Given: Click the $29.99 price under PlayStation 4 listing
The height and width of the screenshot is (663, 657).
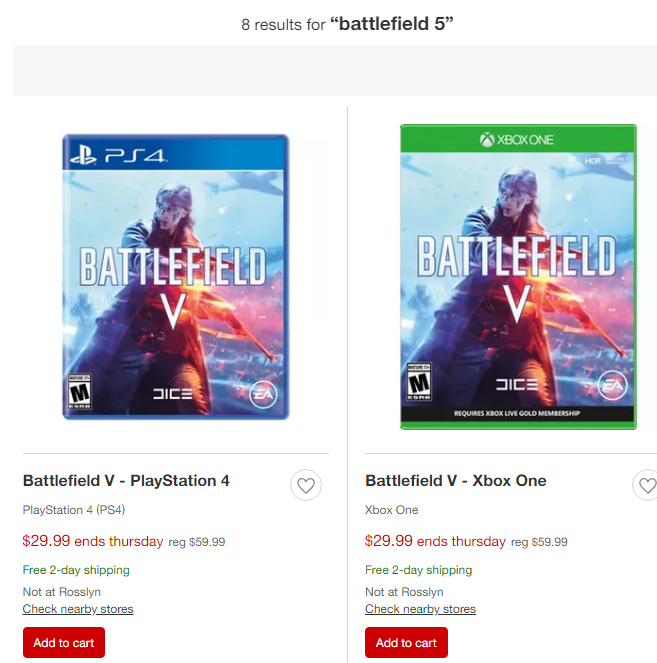Looking at the screenshot, I should point(46,541).
